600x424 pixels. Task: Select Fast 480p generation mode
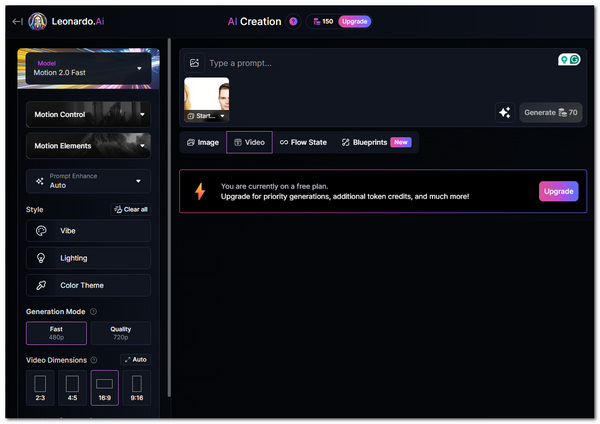[56, 333]
